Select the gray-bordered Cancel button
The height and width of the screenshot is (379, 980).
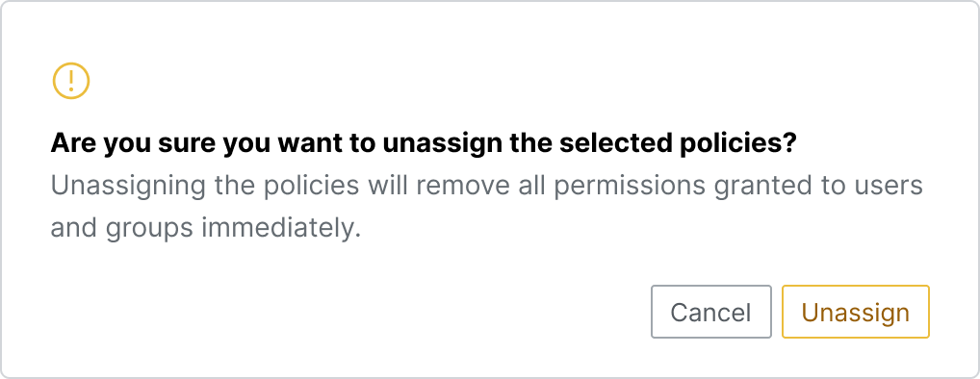(x=711, y=312)
